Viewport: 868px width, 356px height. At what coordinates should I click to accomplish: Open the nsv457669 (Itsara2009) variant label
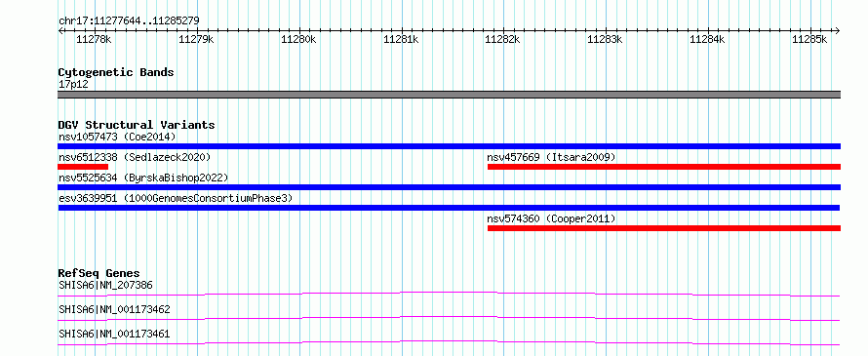(551, 157)
